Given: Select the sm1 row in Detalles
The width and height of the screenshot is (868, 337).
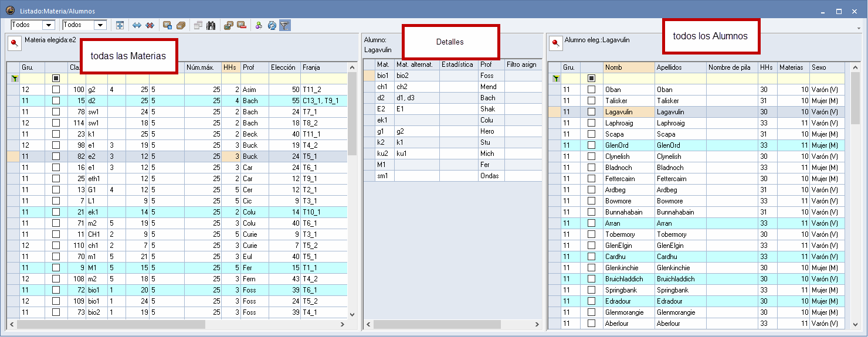Looking at the screenshot, I should (x=453, y=176).
